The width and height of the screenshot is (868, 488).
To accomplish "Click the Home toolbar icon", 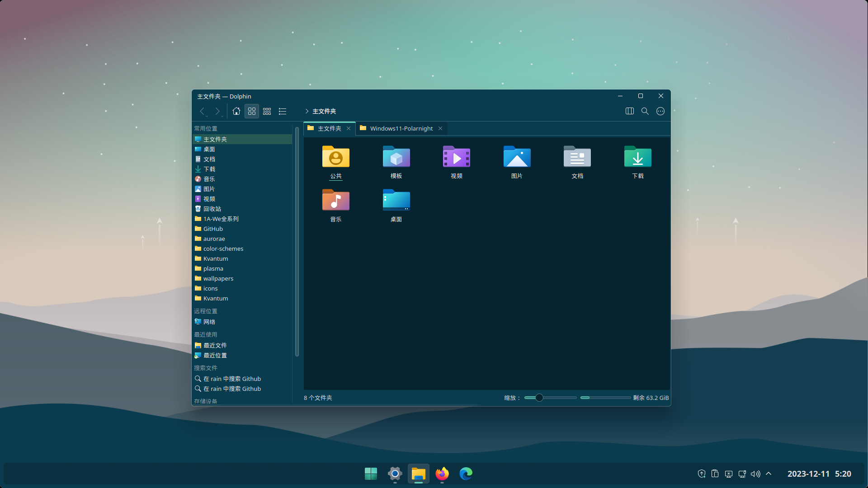I will click(236, 111).
